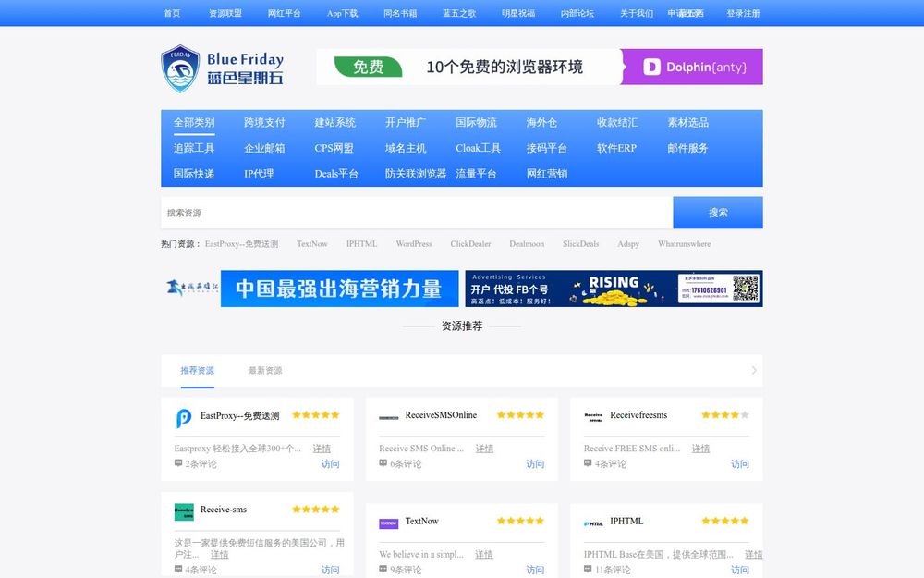924x578 pixels.
Task: Click comment icon on Receivefreesms card
Action: (x=588, y=463)
